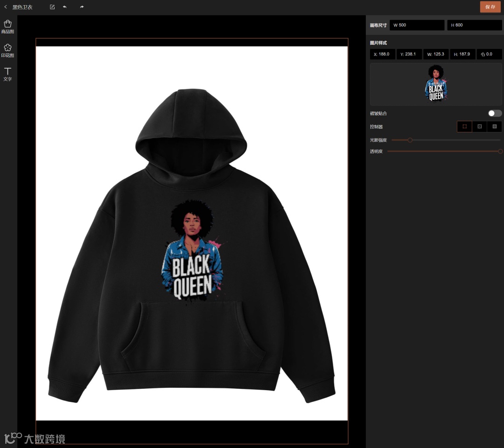Select the dense mesh controller mode

tap(494, 126)
